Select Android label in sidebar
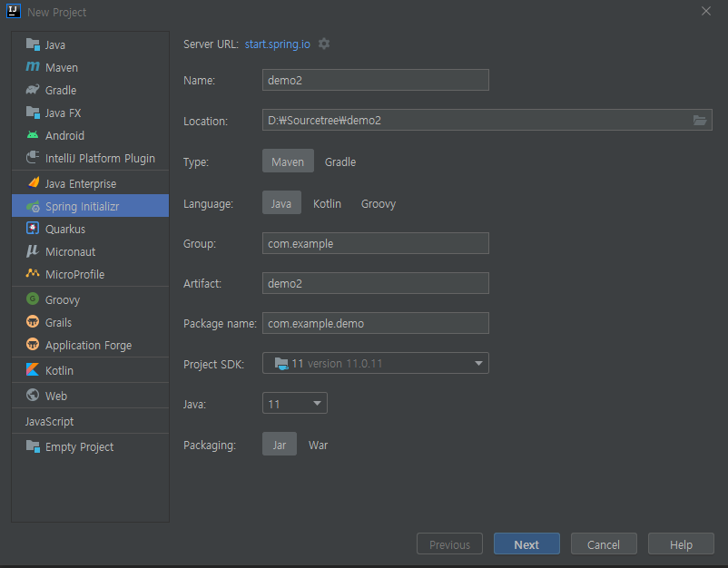Image resolution: width=728 pixels, height=568 pixels. [65, 136]
